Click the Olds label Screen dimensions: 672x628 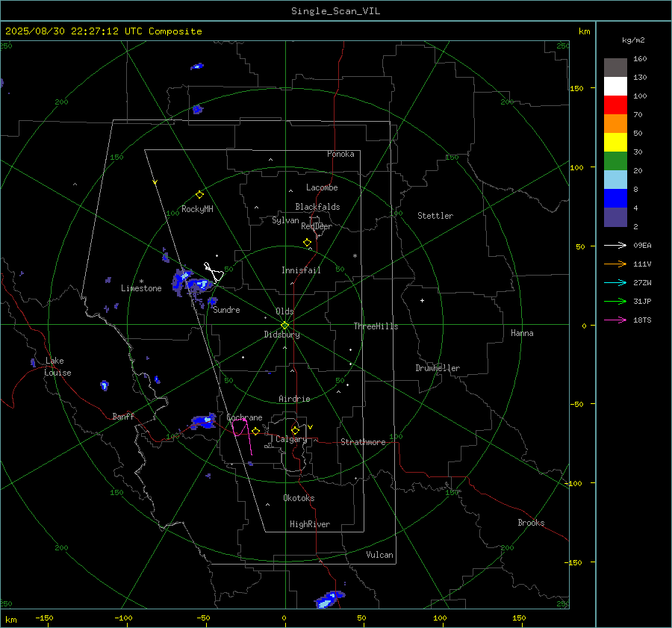point(284,311)
